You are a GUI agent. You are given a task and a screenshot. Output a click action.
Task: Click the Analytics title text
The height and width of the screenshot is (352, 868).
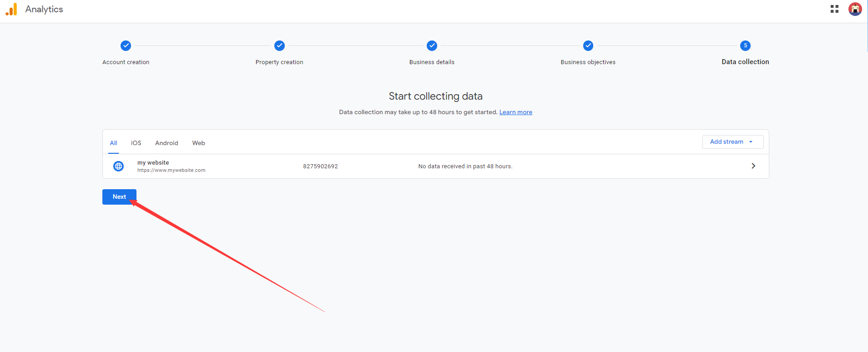[x=44, y=9]
